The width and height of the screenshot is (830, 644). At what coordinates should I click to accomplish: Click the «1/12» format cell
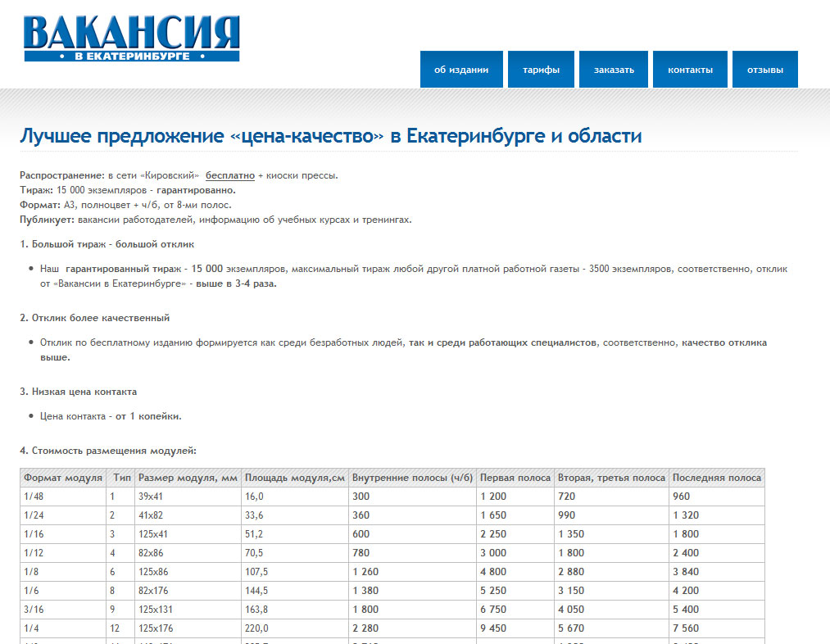click(x=63, y=553)
